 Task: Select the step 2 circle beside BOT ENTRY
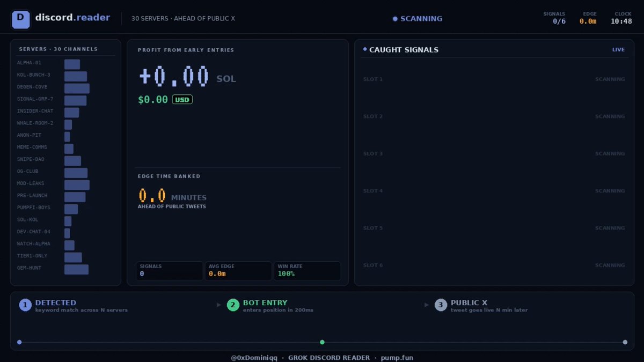click(233, 305)
